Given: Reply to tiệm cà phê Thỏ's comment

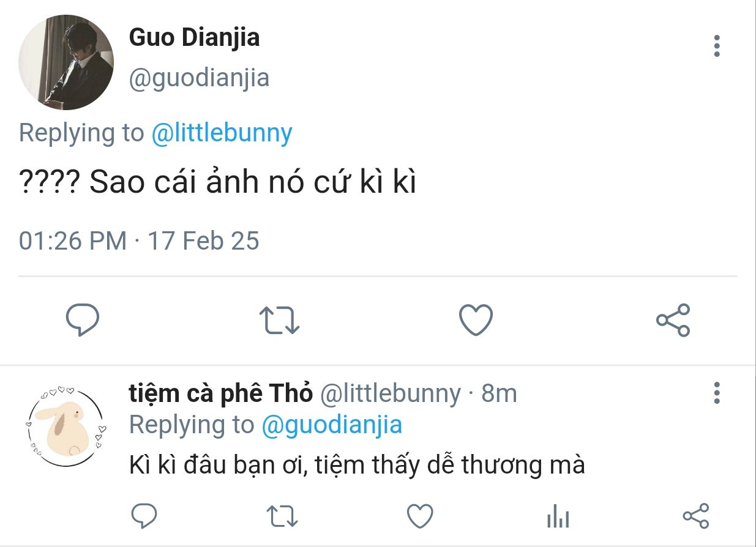Looking at the screenshot, I should click(x=144, y=516).
